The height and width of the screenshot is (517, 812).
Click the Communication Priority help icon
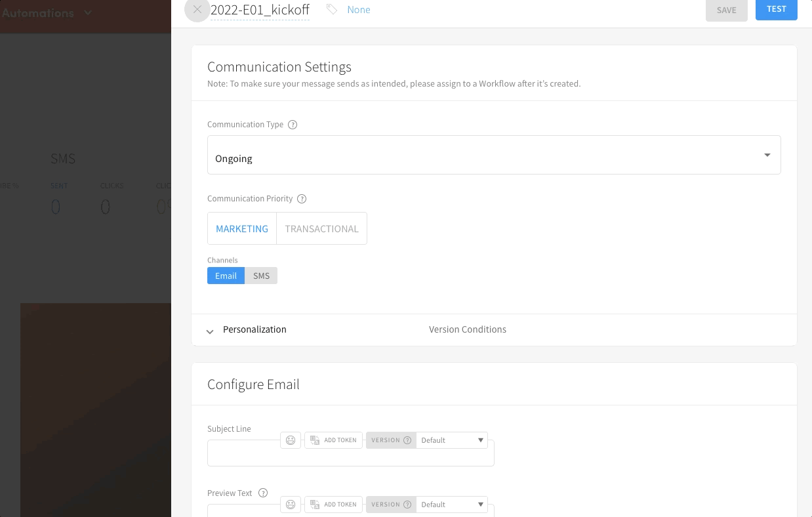coord(302,198)
